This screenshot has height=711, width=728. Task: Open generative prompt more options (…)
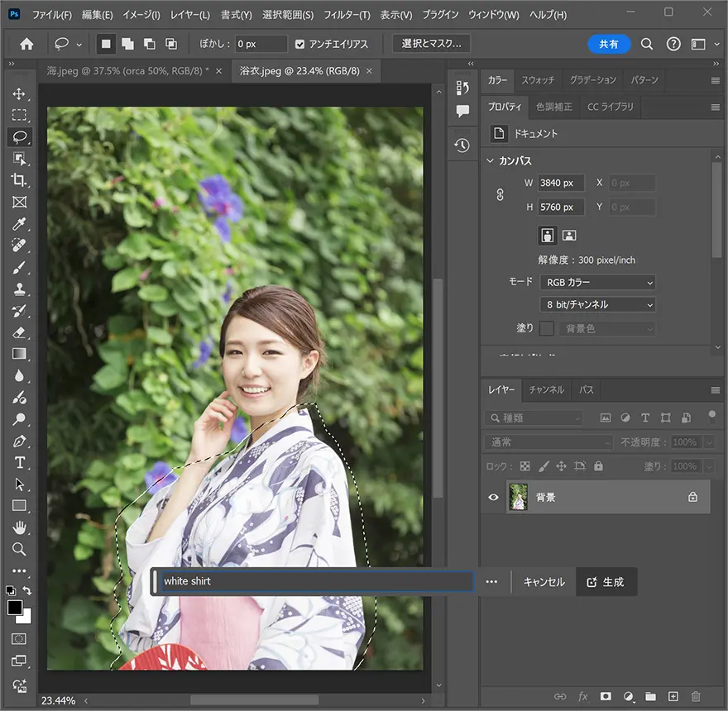click(491, 582)
